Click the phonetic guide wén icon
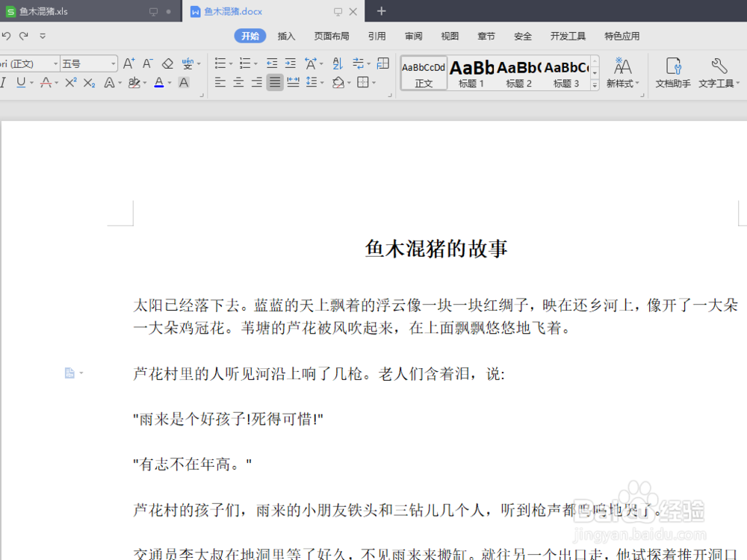 coord(187,63)
